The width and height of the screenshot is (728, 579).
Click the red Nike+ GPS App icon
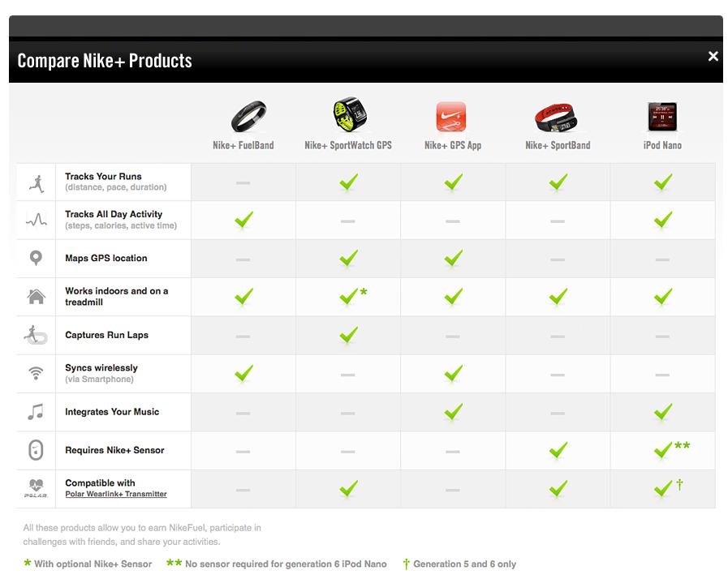(451, 117)
